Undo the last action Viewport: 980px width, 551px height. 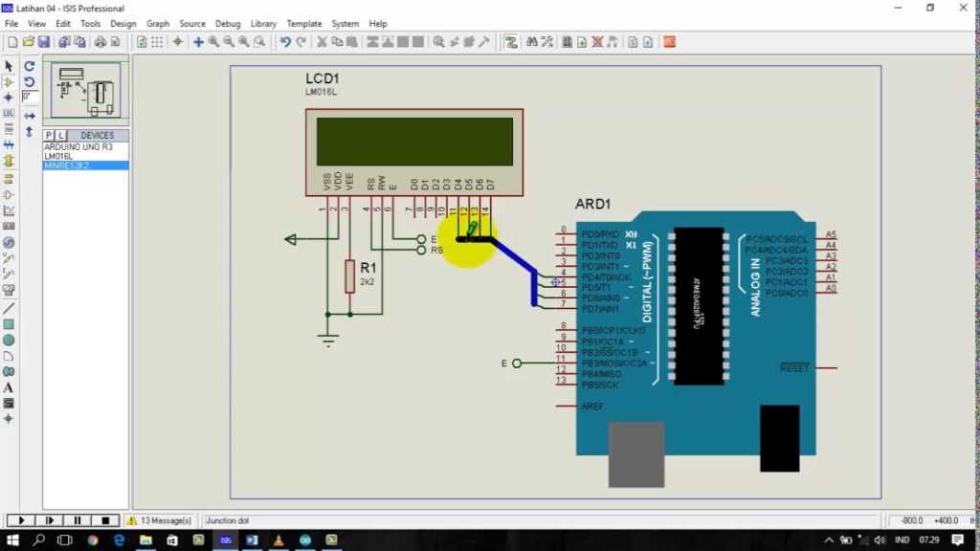click(285, 42)
